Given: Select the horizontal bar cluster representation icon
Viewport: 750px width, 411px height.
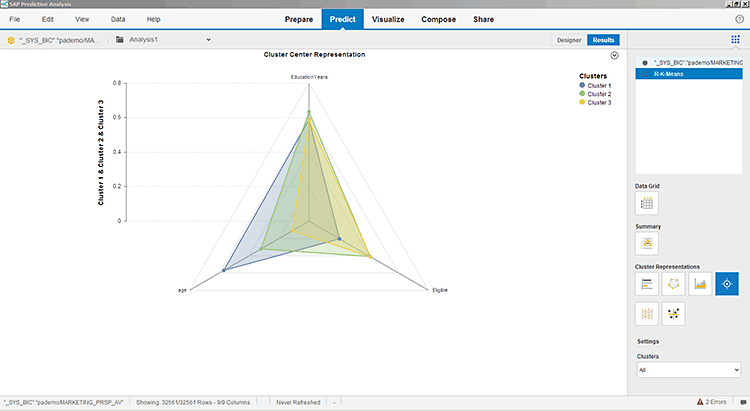Looking at the screenshot, I should pyautogui.click(x=647, y=284).
